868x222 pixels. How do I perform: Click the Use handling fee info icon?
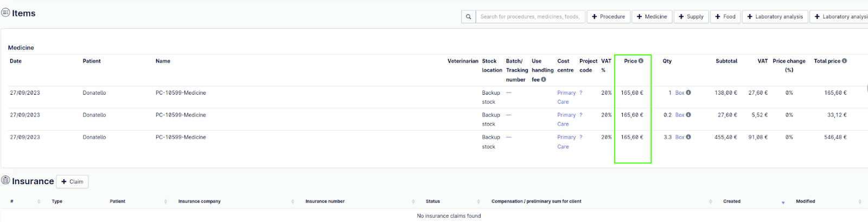544,80
